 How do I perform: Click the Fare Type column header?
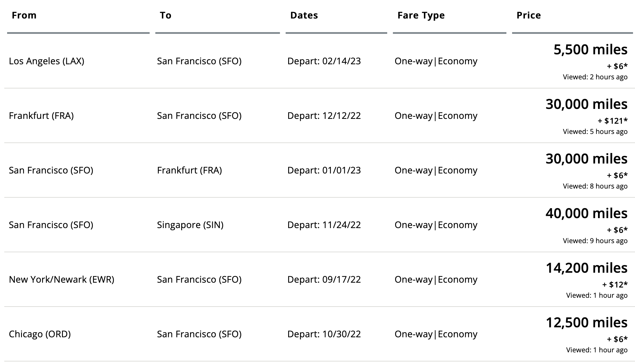421,16
